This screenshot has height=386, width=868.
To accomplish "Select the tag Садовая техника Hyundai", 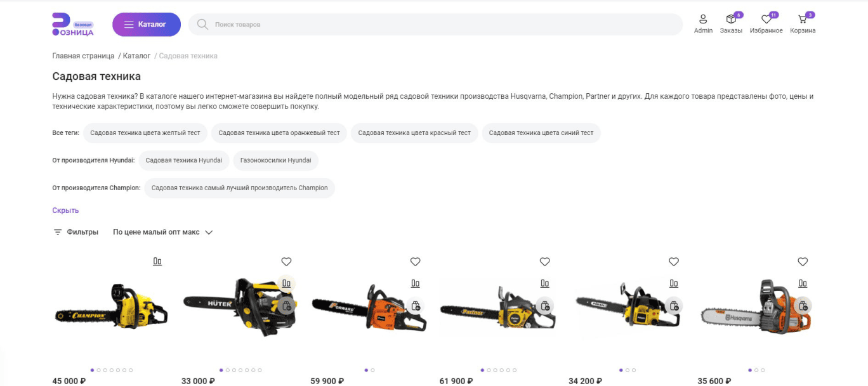I will pos(184,160).
